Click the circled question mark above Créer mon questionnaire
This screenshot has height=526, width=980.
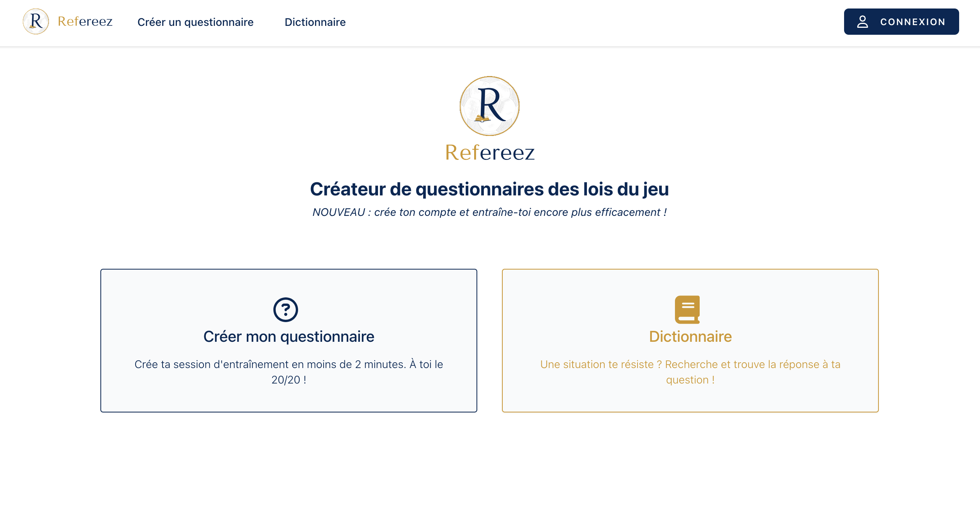tap(285, 309)
